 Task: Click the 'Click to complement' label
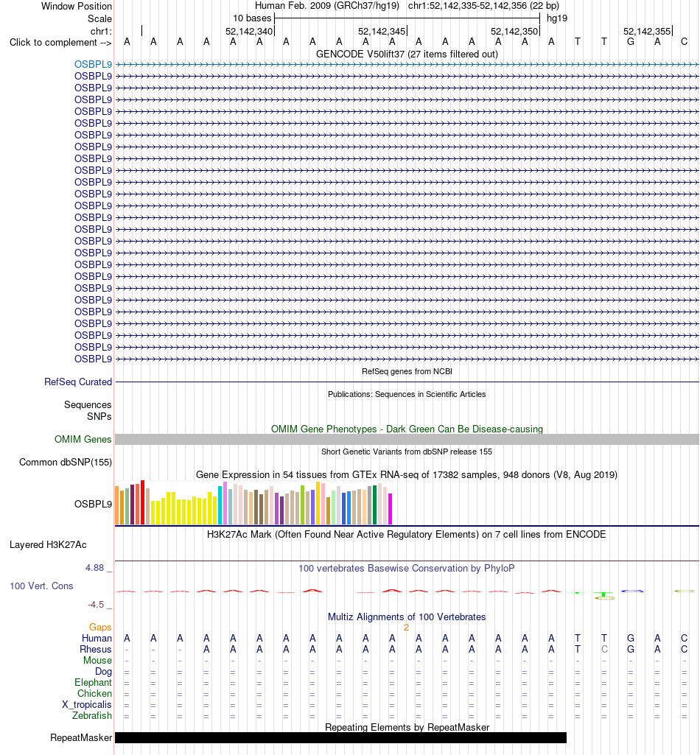(x=60, y=43)
